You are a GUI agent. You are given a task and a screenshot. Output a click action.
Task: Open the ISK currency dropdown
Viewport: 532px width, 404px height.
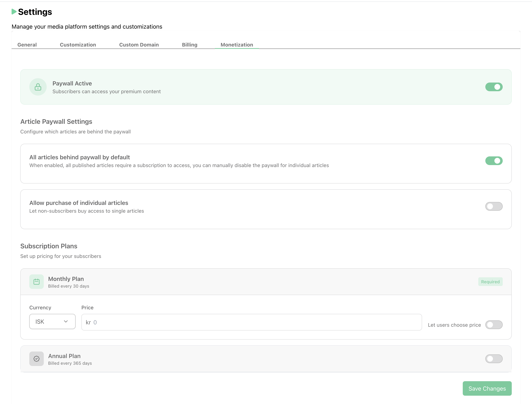pyautogui.click(x=52, y=321)
